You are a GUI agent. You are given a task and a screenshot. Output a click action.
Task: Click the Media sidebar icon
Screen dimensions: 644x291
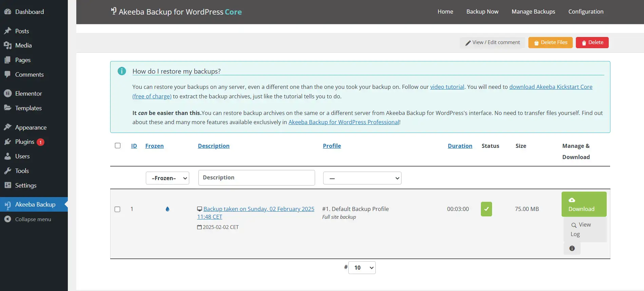pos(7,45)
